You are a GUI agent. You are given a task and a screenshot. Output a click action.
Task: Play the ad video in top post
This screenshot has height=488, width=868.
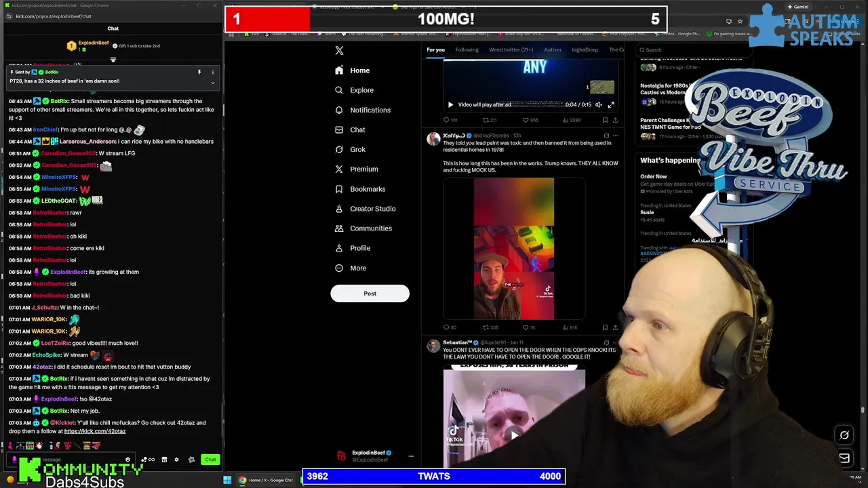450,104
